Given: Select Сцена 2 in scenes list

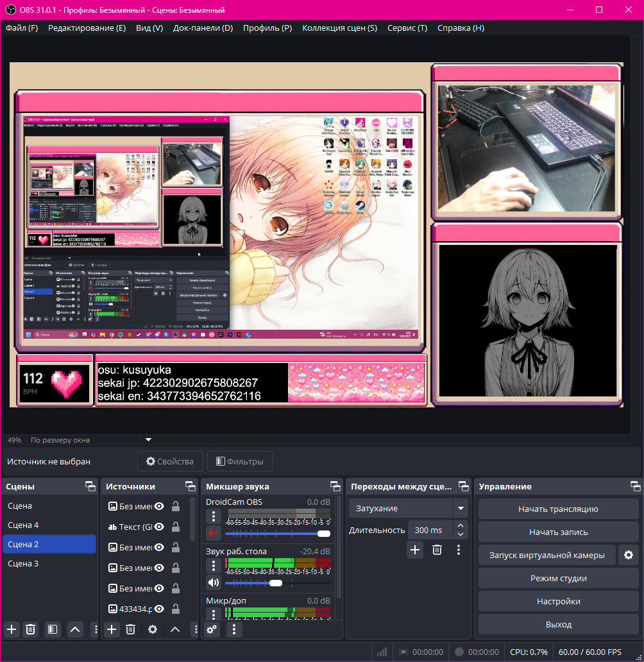Looking at the screenshot, I should pos(49,544).
